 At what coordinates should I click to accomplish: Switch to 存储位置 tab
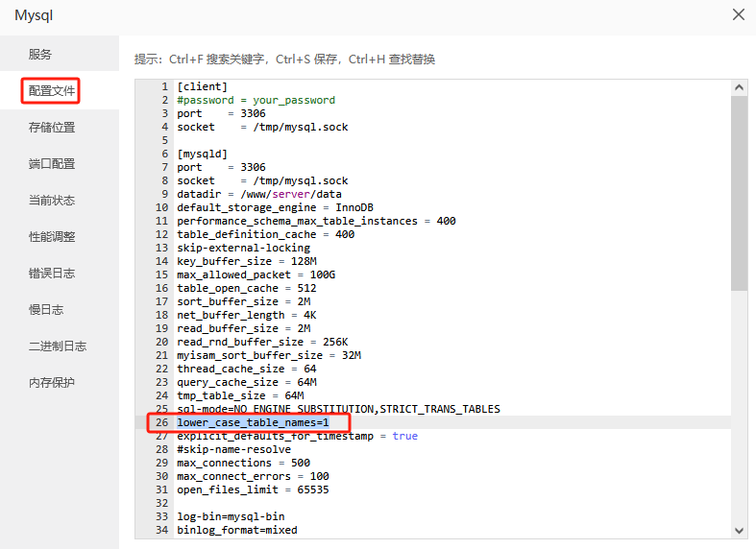[x=52, y=127]
